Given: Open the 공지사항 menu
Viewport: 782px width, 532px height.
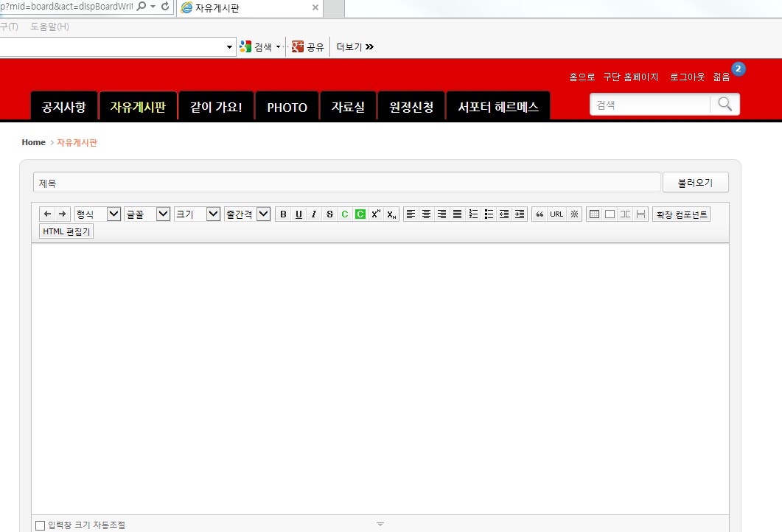Looking at the screenshot, I should [64, 106].
